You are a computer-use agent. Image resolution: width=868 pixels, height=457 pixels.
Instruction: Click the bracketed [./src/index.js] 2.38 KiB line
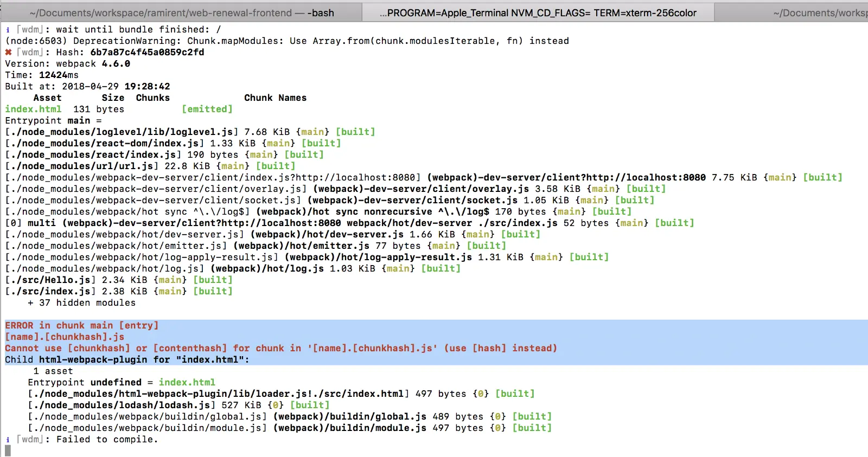[x=119, y=291]
